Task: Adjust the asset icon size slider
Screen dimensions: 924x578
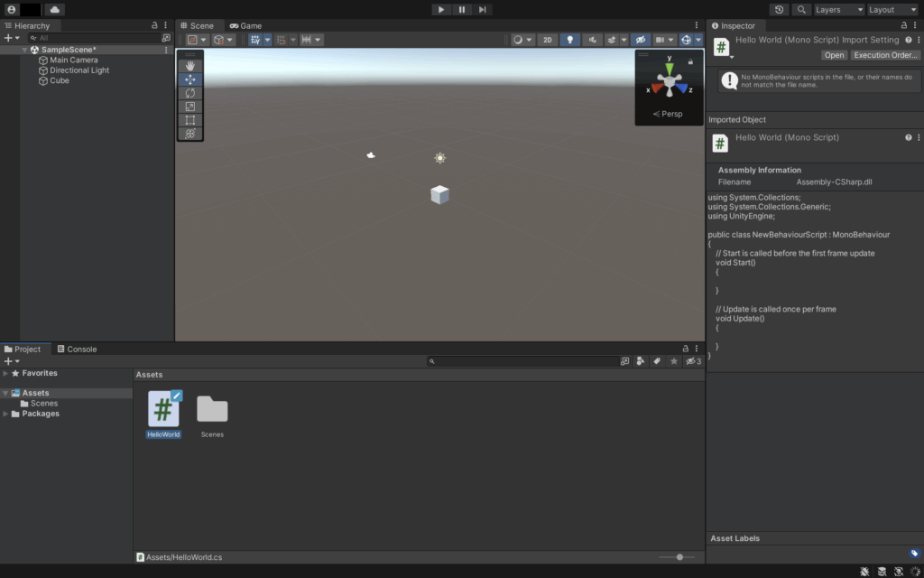Action: click(x=679, y=557)
